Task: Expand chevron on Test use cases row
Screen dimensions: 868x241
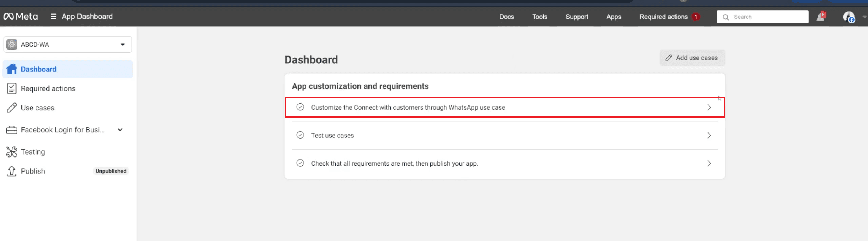Action: pos(709,136)
